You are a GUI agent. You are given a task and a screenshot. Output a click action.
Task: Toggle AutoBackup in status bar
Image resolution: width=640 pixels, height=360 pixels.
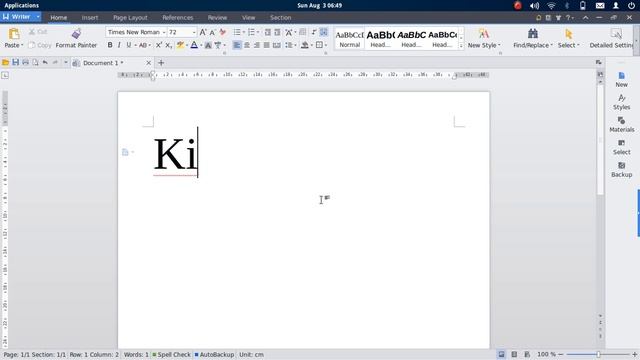(x=214, y=355)
